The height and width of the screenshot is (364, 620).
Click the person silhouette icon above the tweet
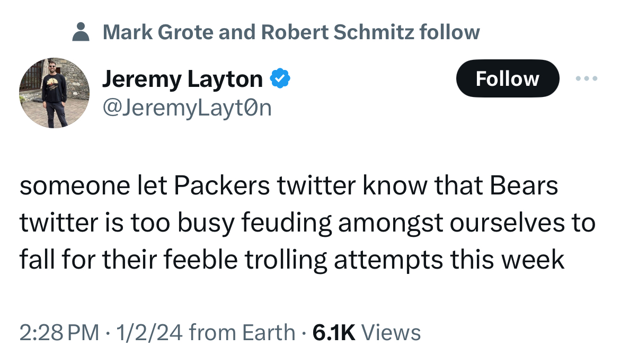81,32
